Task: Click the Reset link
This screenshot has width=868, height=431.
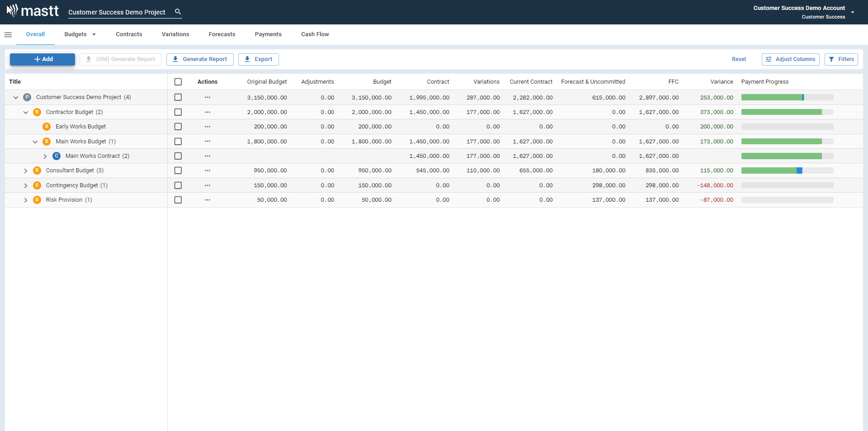Action: click(739, 59)
